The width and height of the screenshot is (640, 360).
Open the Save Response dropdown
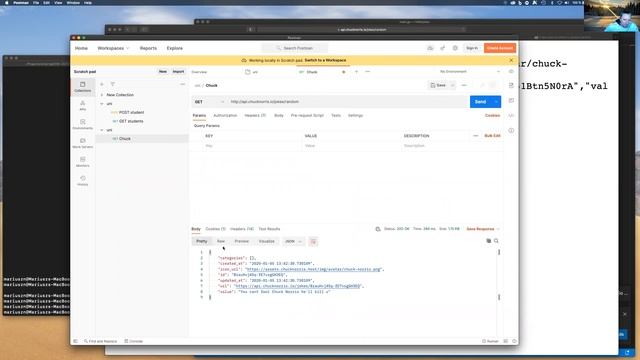[483, 229]
